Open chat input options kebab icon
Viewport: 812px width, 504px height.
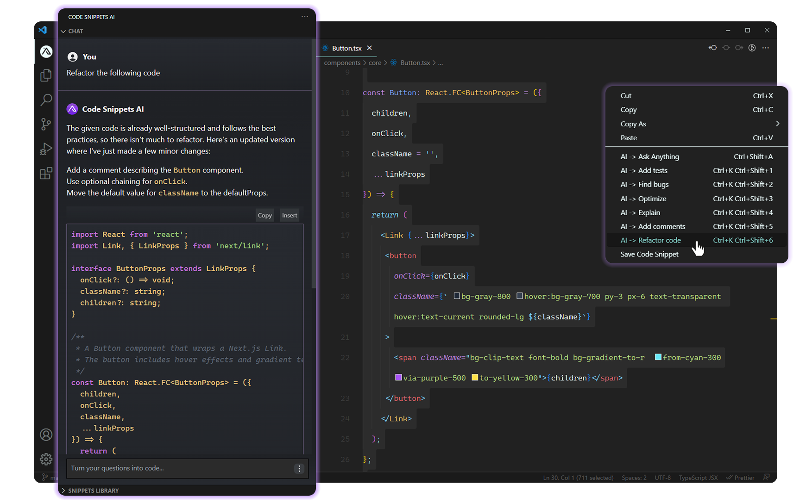point(299,468)
